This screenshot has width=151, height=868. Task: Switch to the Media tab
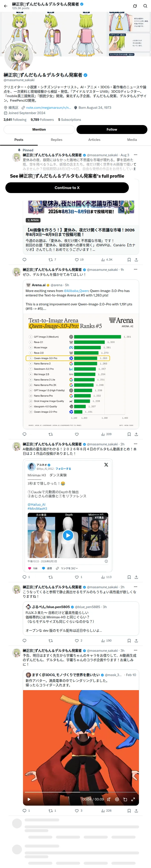132,140
